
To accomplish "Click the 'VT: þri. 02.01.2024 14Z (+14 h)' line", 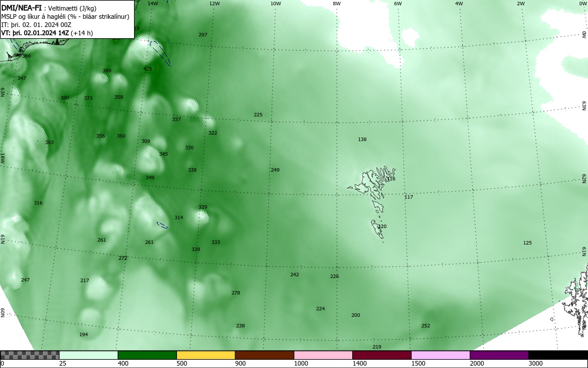I will [x=47, y=33].
